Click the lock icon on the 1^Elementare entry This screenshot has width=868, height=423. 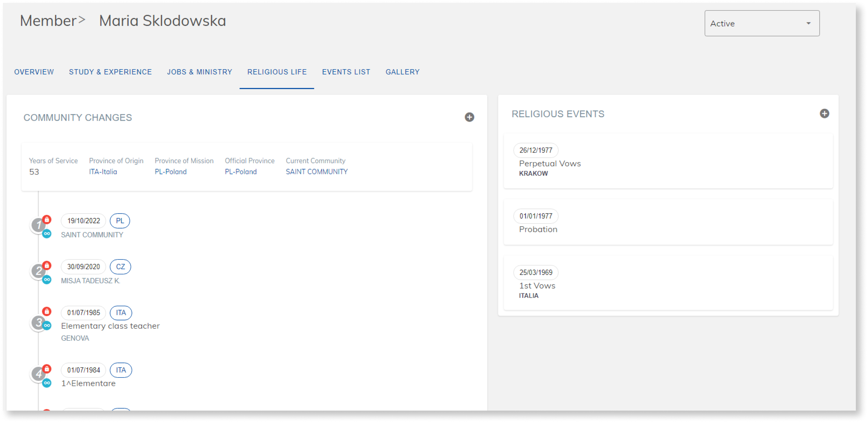pos(47,369)
